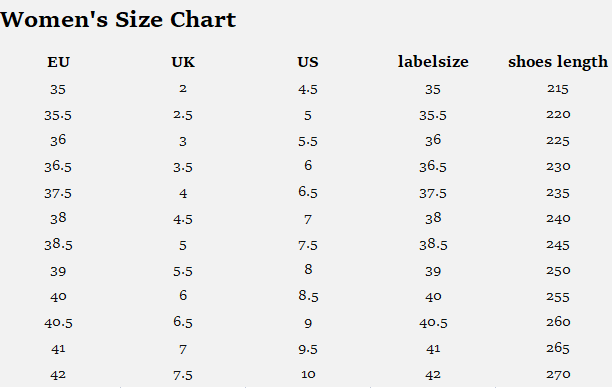Viewport: 612px width, 388px height.
Task: Click shoes length value 215
Action: (x=558, y=89)
